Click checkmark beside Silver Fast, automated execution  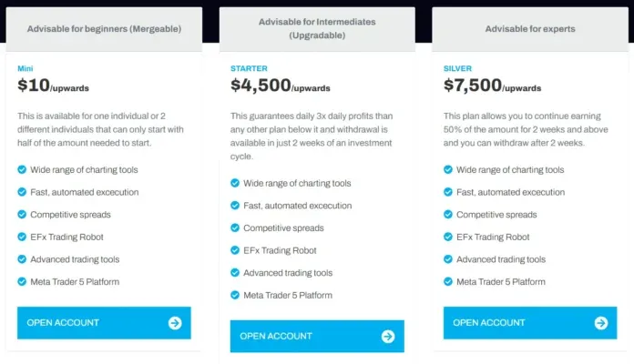(x=447, y=192)
